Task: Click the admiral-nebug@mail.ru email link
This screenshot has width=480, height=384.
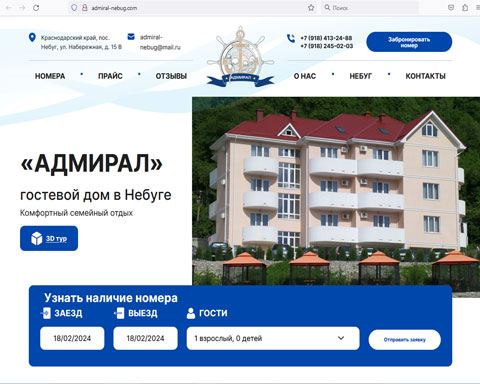Action: pyautogui.click(x=160, y=42)
